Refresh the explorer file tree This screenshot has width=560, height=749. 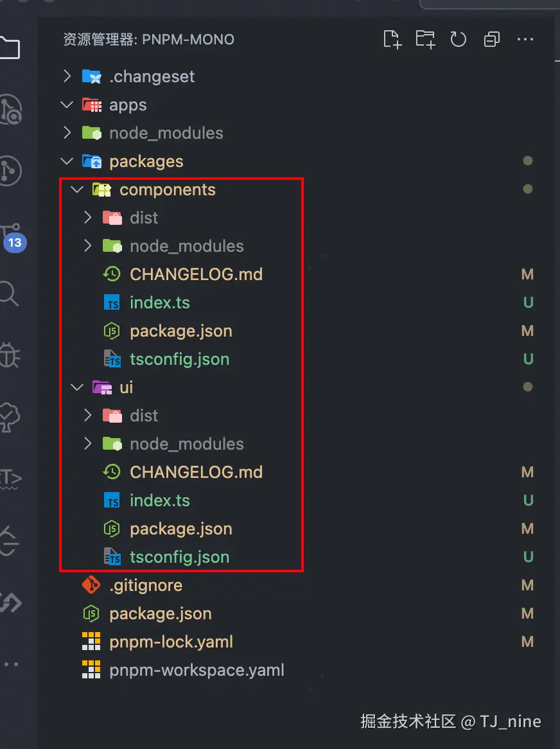click(x=458, y=40)
